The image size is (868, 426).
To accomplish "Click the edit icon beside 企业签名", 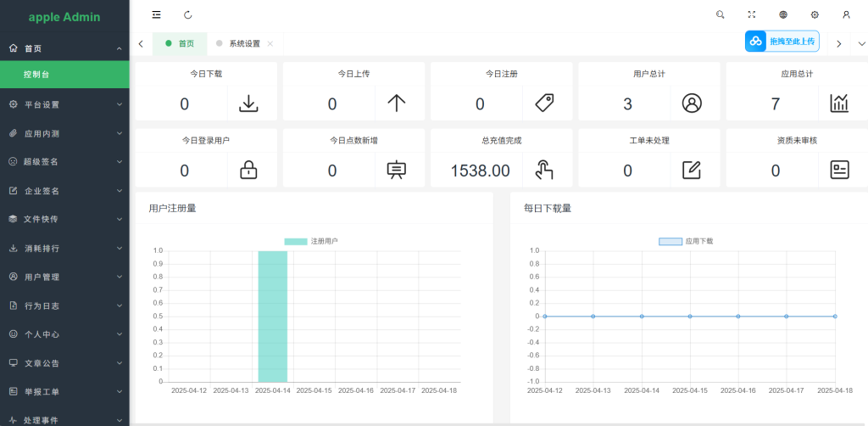I will point(14,191).
